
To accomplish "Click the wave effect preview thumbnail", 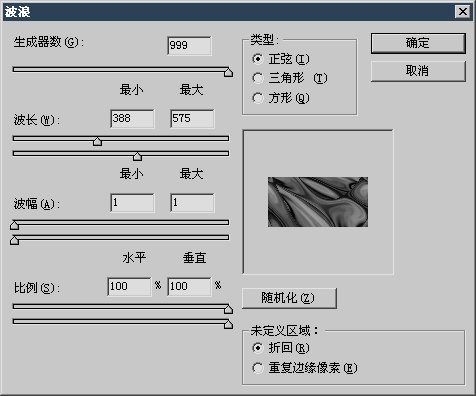I will 318,202.
